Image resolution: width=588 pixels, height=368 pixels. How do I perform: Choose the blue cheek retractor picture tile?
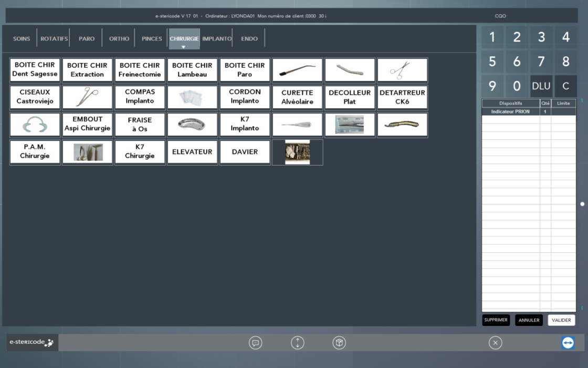point(35,124)
